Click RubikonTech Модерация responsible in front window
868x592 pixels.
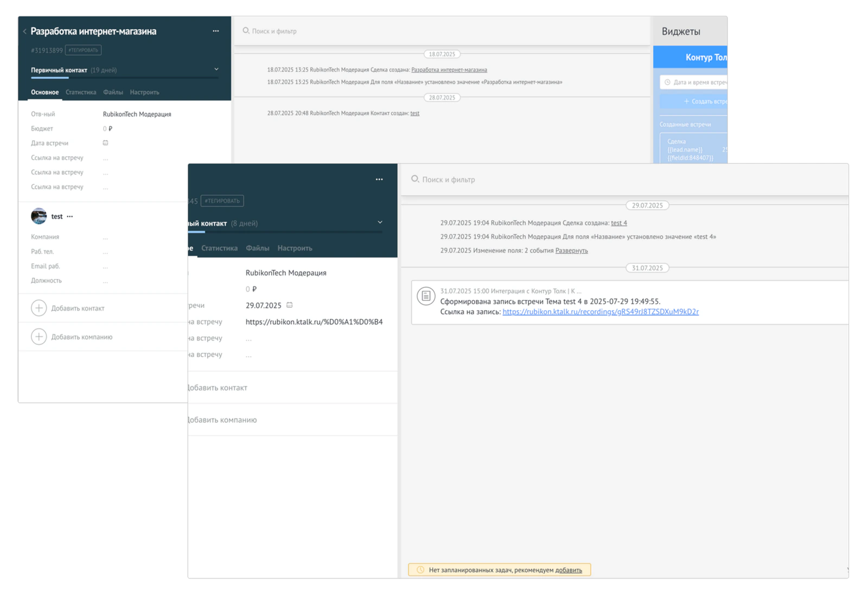(286, 273)
